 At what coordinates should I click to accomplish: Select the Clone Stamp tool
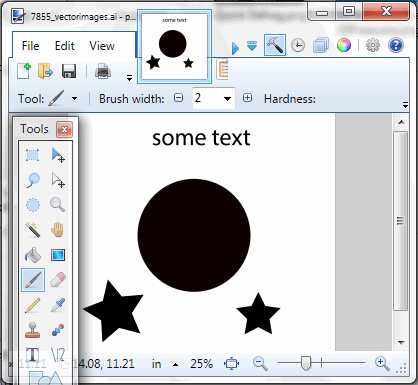(x=33, y=330)
